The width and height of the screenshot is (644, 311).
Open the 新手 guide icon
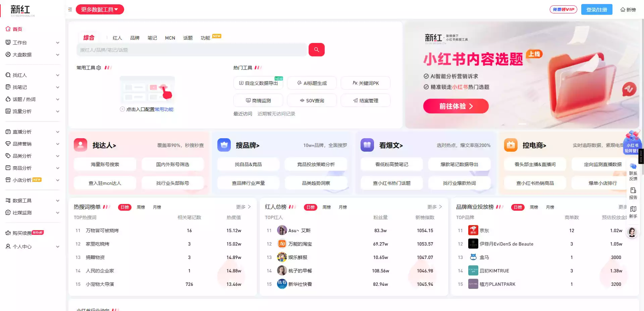pyautogui.click(x=633, y=212)
